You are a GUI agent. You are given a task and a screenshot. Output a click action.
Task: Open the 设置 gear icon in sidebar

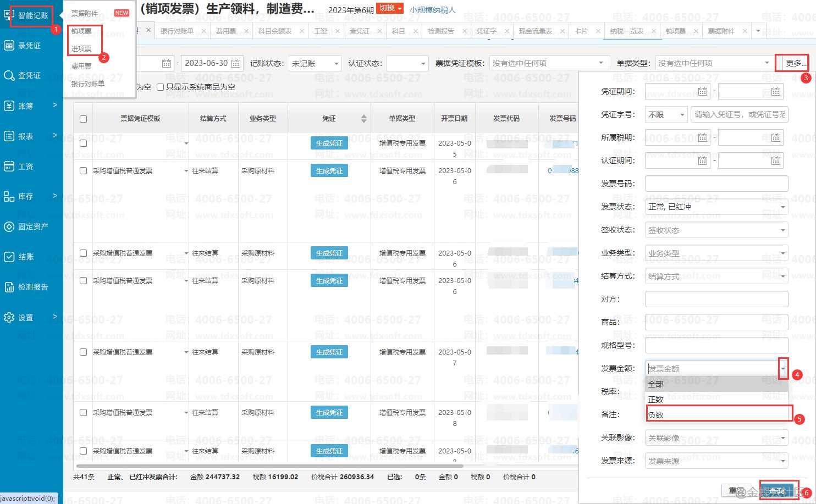[x=9, y=317]
